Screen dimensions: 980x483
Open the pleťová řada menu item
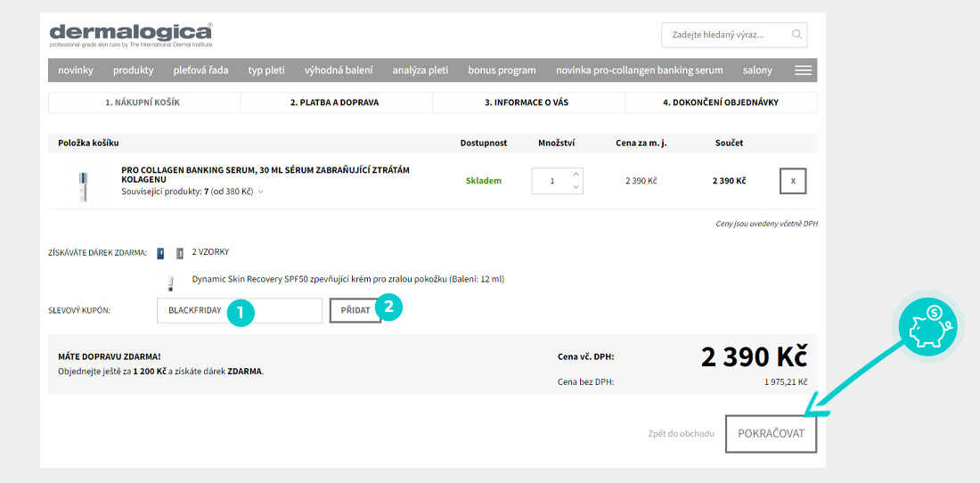(x=200, y=70)
